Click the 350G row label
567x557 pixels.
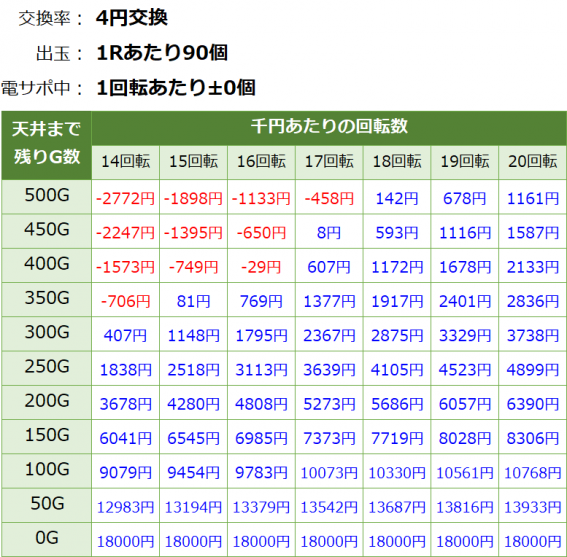click(x=46, y=299)
